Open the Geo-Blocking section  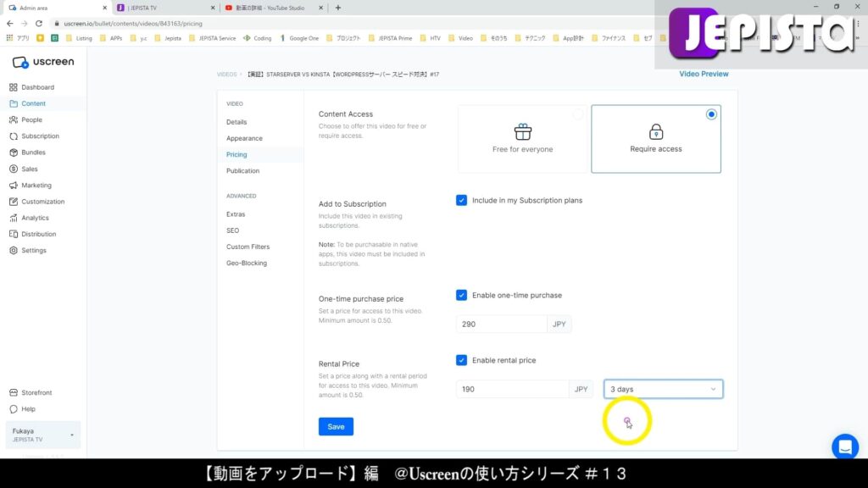click(x=247, y=263)
